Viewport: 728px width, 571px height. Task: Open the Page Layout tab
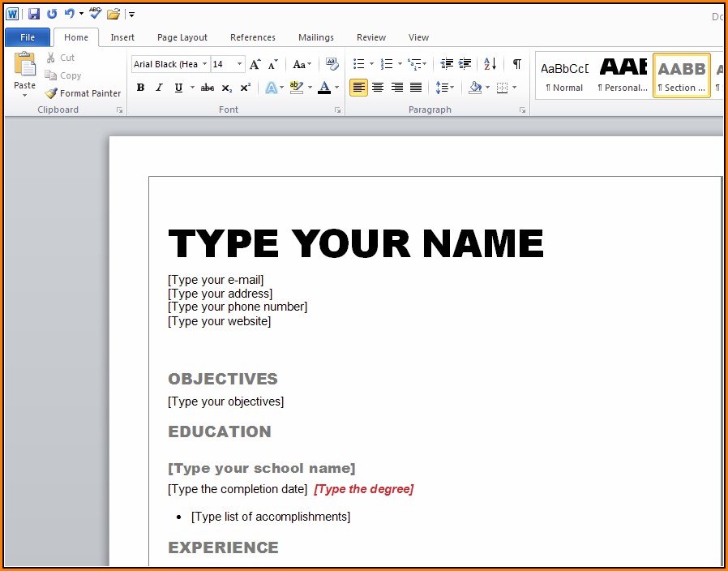point(182,37)
